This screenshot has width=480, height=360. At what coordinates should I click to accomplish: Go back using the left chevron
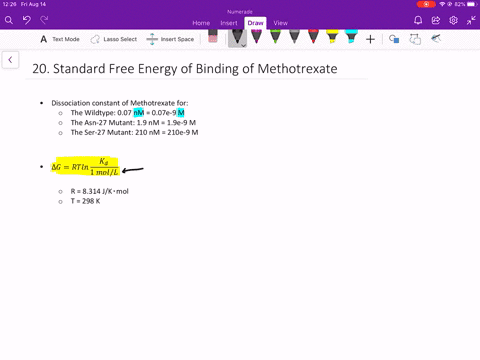(x=10, y=60)
